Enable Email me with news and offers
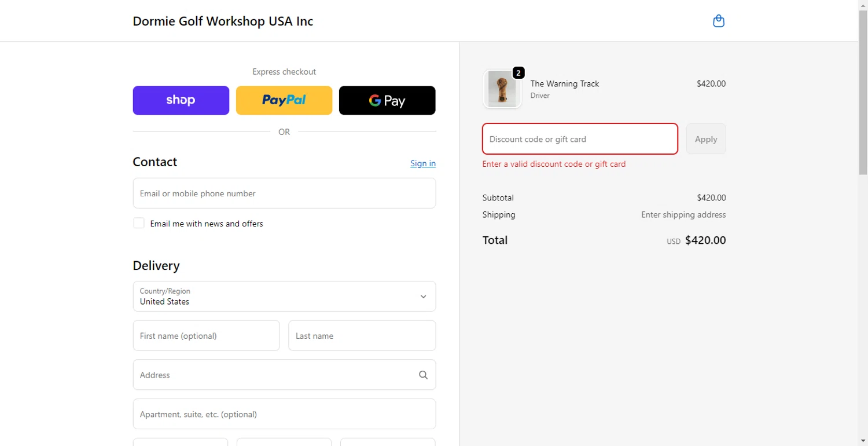 click(x=139, y=223)
